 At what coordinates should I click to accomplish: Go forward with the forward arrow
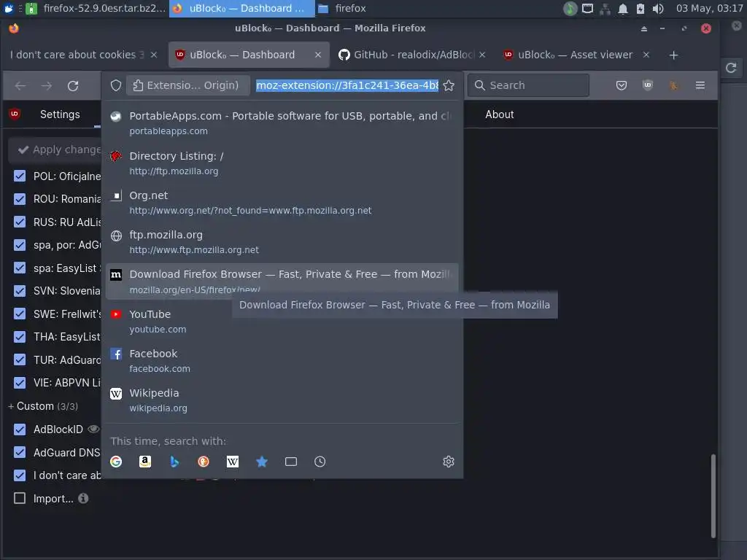pos(47,86)
